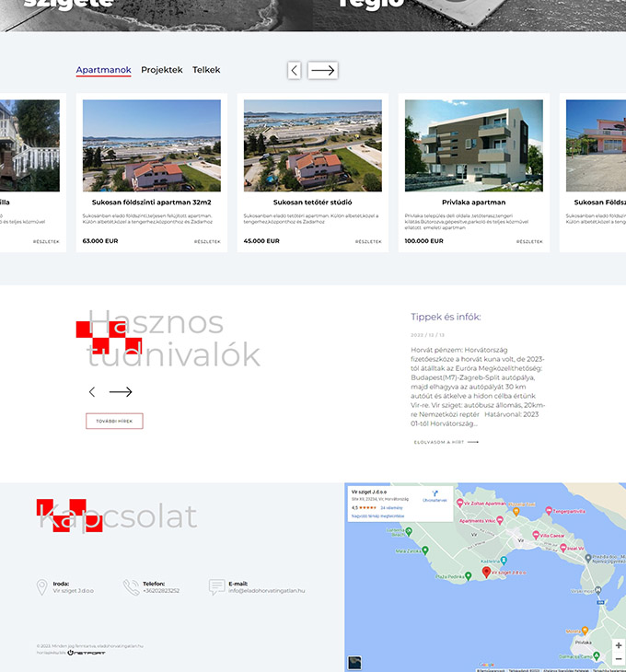Click the 2022 / 12 / 13 date
This screenshot has width=626, height=672.
tap(428, 335)
